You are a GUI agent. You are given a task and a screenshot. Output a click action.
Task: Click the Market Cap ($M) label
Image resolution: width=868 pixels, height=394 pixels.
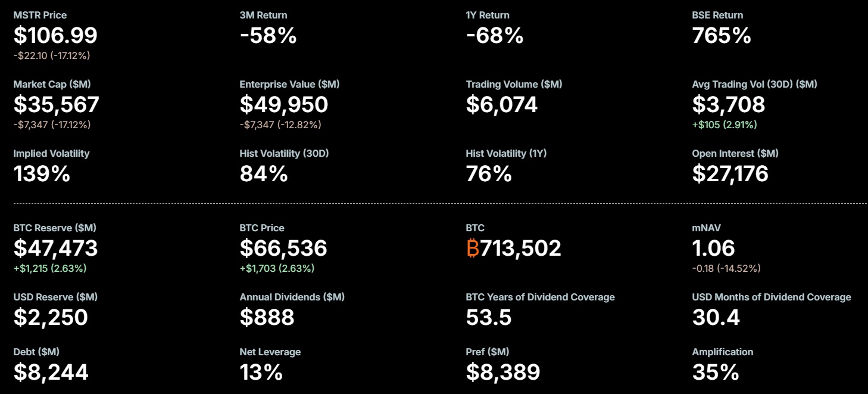pyautogui.click(x=52, y=84)
